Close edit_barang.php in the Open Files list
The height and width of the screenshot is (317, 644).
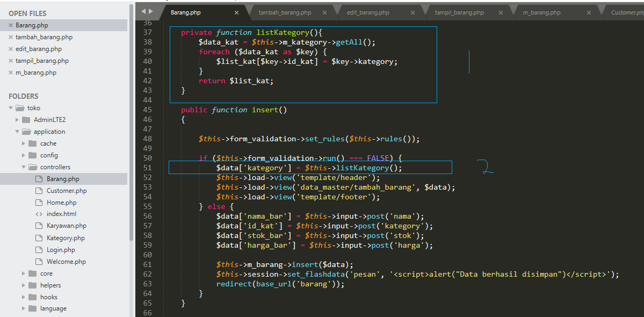click(x=11, y=49)
